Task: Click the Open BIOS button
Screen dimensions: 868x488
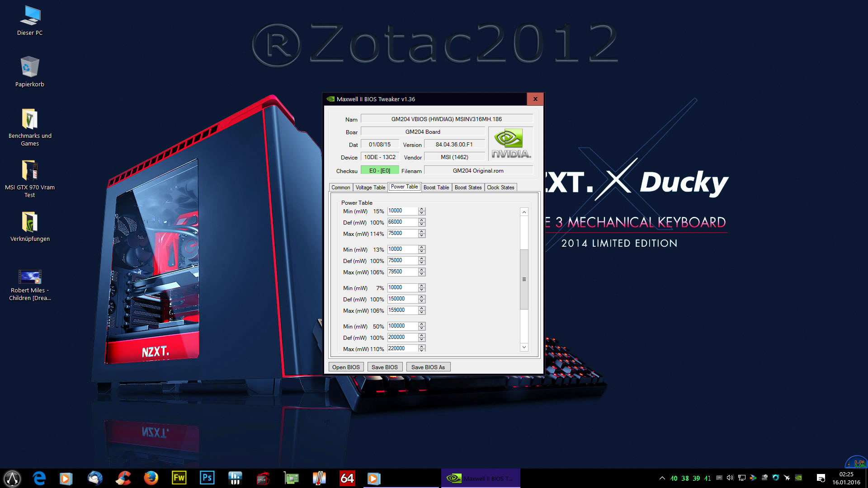Action: pos(346,367)
